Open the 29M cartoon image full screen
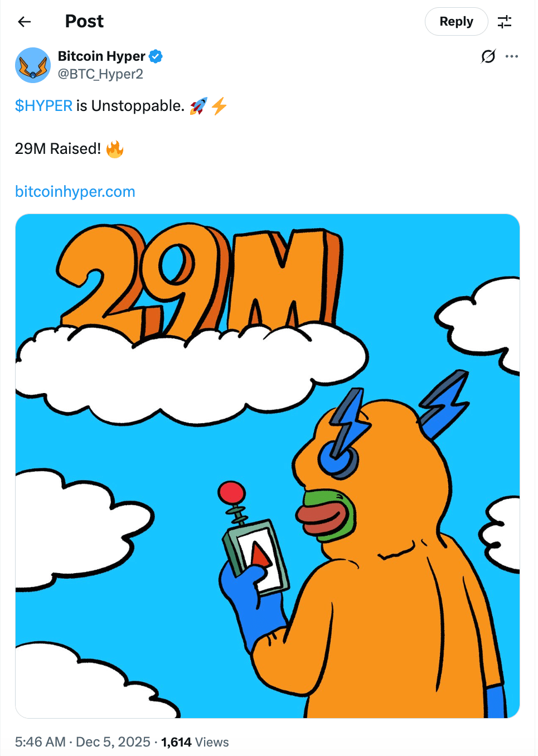The image size is (538, 756). 268,466
